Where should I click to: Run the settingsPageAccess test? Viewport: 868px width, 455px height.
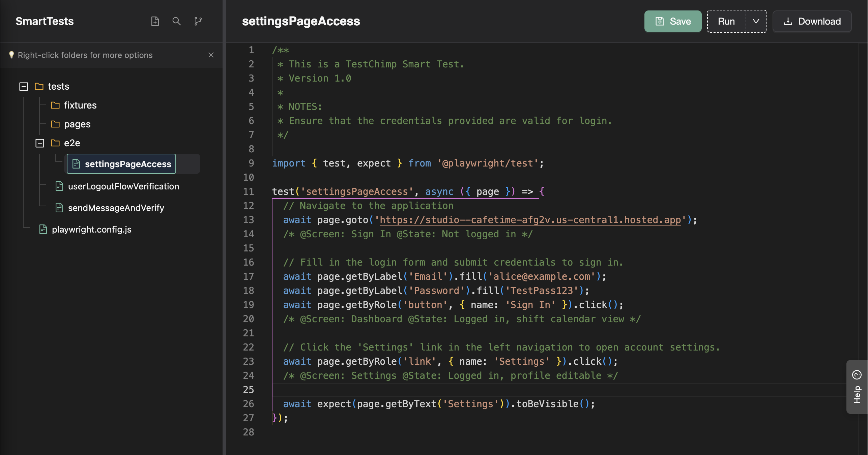726,21
